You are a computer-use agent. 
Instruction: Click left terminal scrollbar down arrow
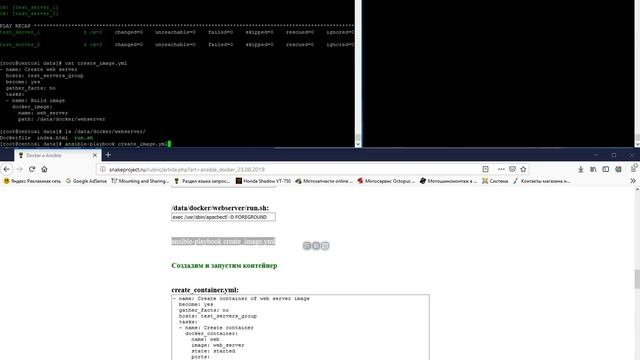click(x=358, y=144)
